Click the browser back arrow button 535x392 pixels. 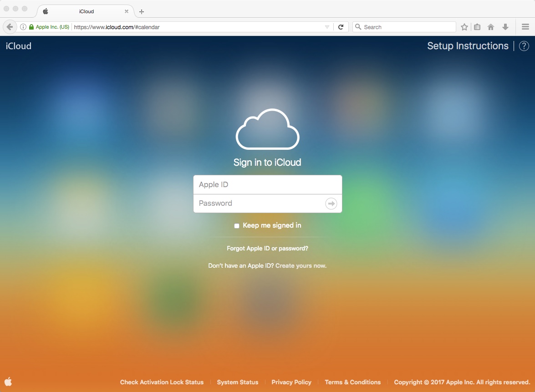[x=10, y=27]
